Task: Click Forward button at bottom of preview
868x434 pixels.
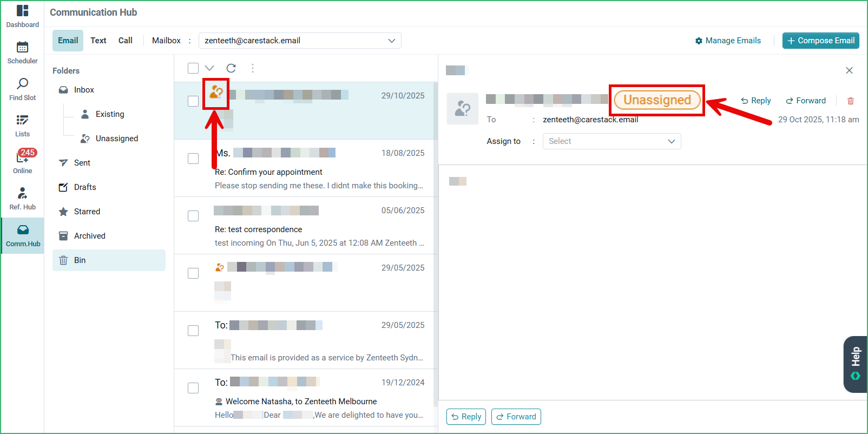Action: pos(516,417)
